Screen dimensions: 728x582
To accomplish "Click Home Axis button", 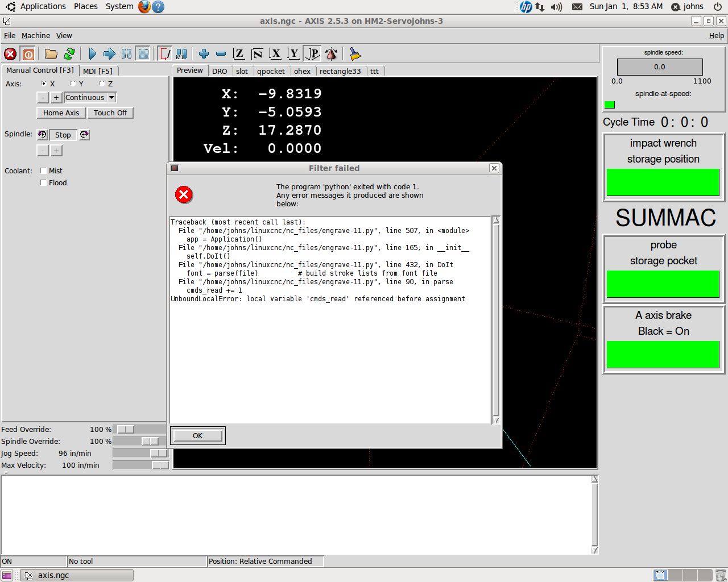I will (61, 113).
